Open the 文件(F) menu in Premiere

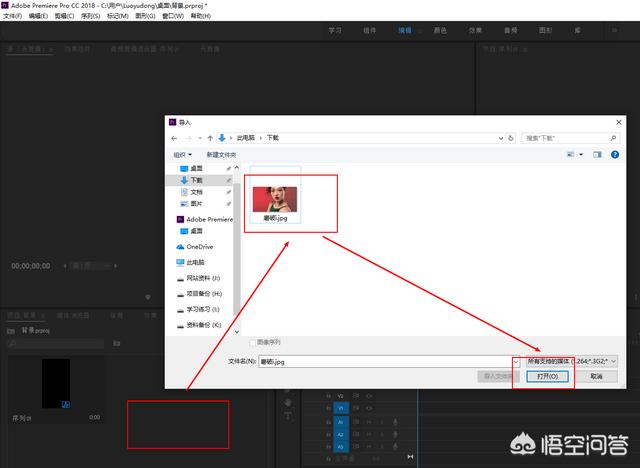pyautogui.click(x=13, y=16)
